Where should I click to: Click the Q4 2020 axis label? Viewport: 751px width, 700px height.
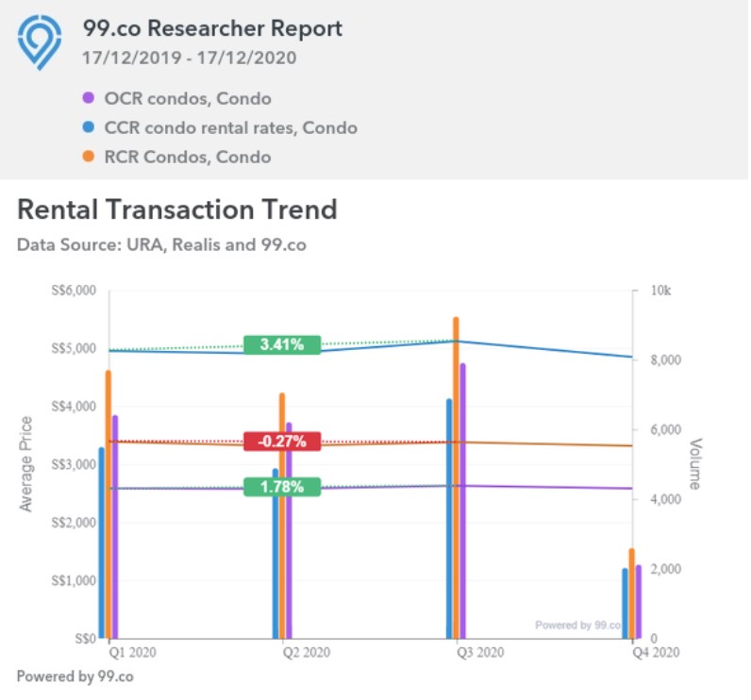pos(653,653)
